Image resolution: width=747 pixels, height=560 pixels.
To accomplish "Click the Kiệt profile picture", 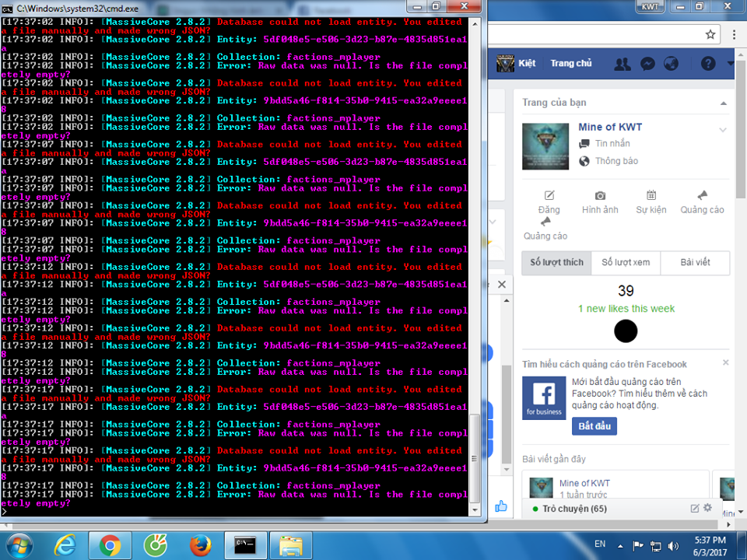I will [x=505, y=63].
